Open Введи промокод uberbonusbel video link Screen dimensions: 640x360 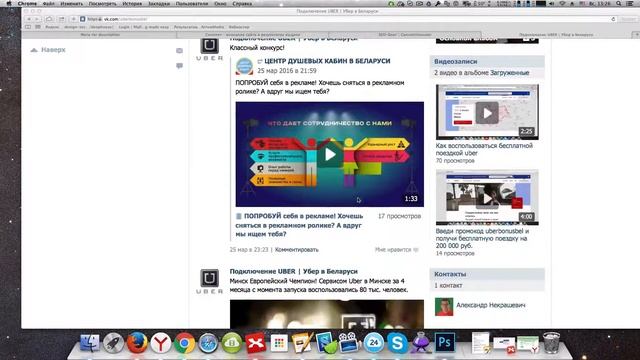click(x=482, y=238)
